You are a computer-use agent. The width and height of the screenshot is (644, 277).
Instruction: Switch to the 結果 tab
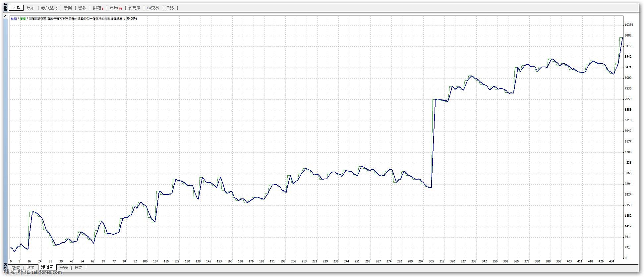pos(30,268)
